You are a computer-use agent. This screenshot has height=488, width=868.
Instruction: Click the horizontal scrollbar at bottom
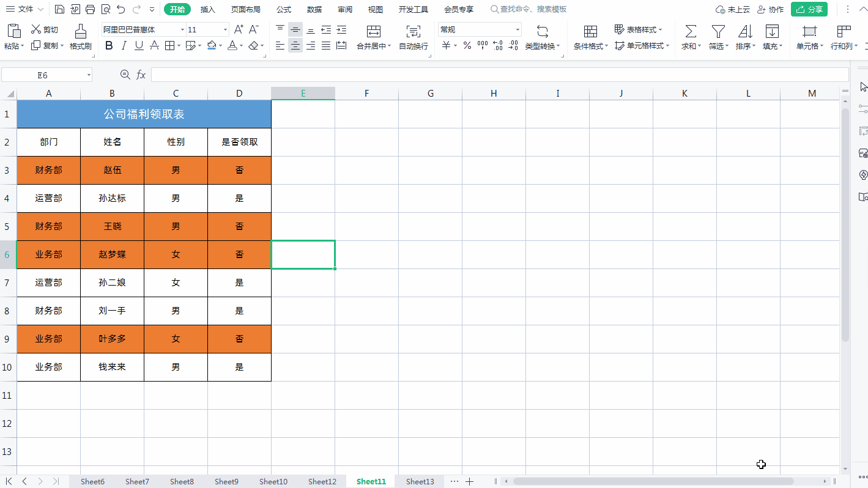point(653,481)
